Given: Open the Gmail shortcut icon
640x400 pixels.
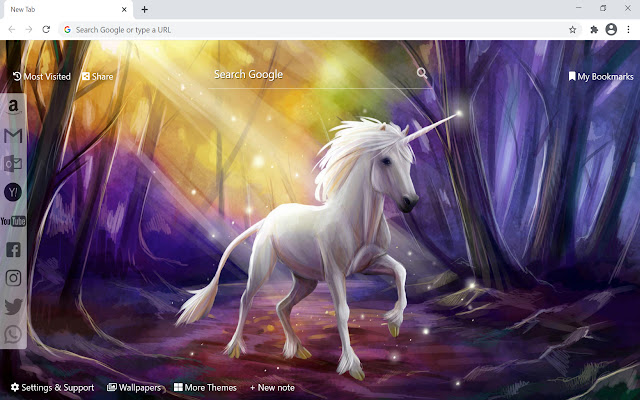Looking at the screenshot, I should (x=13, y=136).
